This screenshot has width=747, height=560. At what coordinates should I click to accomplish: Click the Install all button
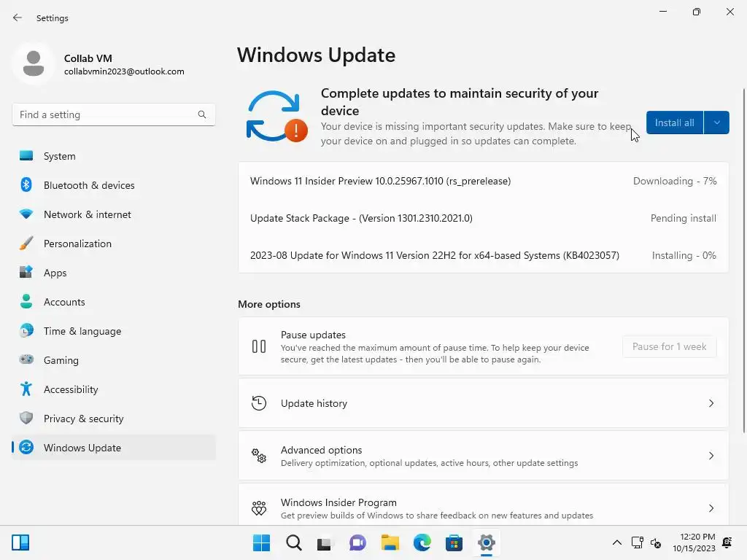point(674,122)
